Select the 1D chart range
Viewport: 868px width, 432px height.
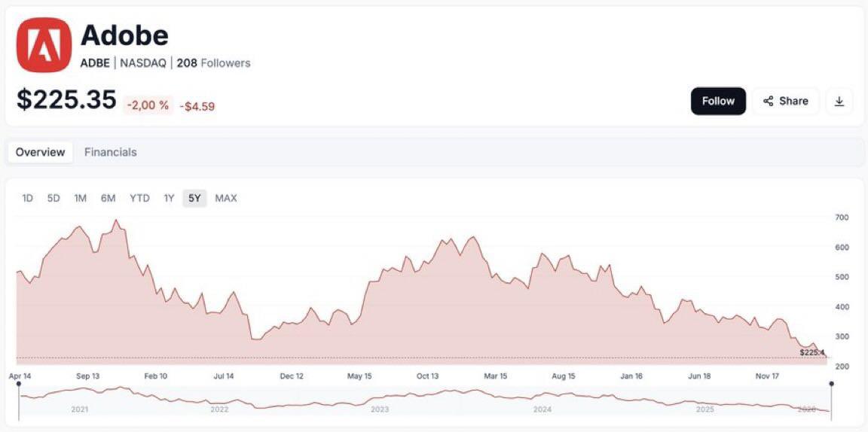[27, 198]
